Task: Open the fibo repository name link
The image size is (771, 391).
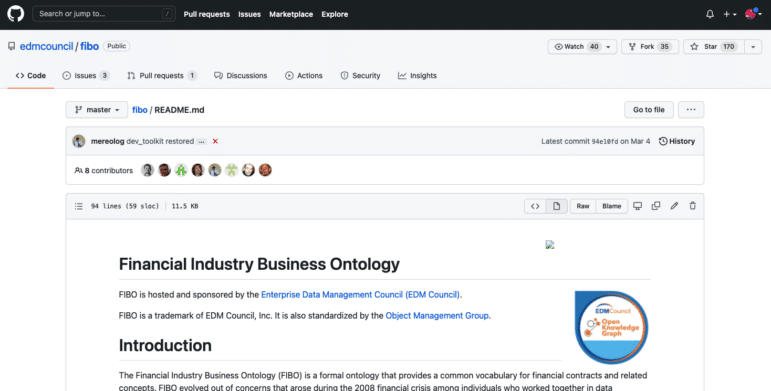Action: click(x=89, y=46)
